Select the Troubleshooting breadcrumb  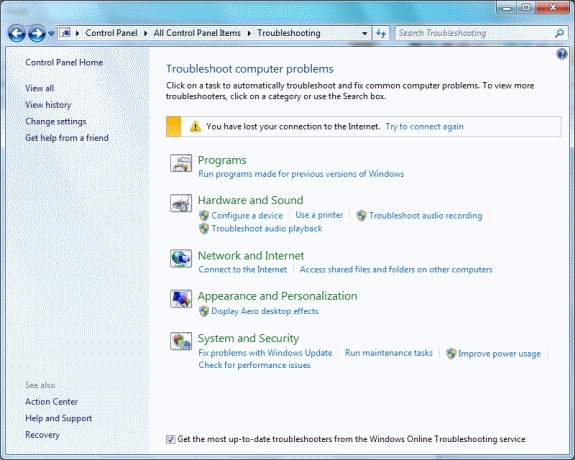(289, 33)
